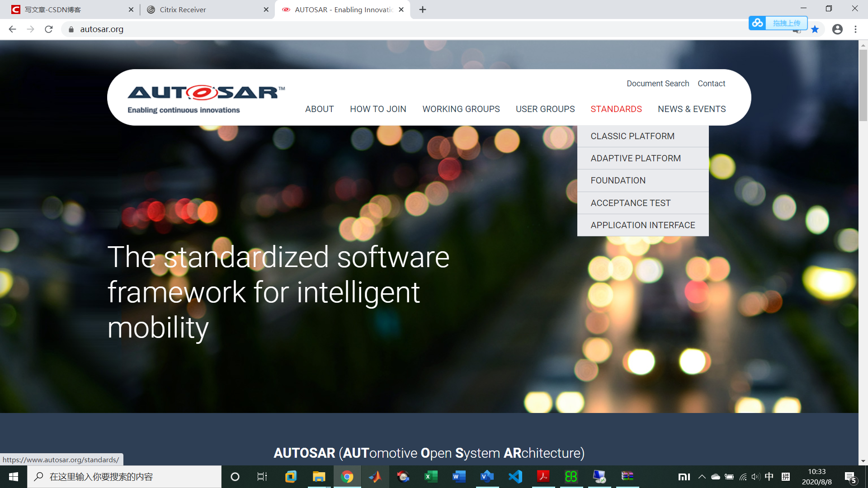
Task: Open the WORKING GROUPS menu
Action: [x=461, y=109]
